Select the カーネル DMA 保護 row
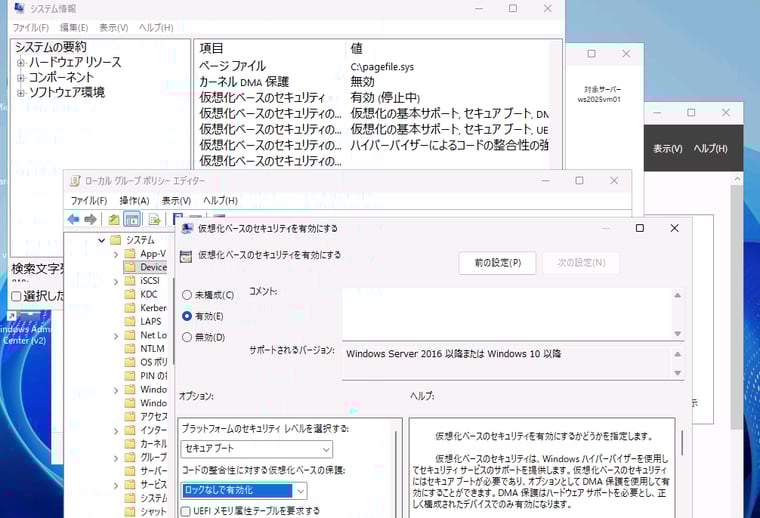This screenshot has width=760, height=518. click(373, 82)
